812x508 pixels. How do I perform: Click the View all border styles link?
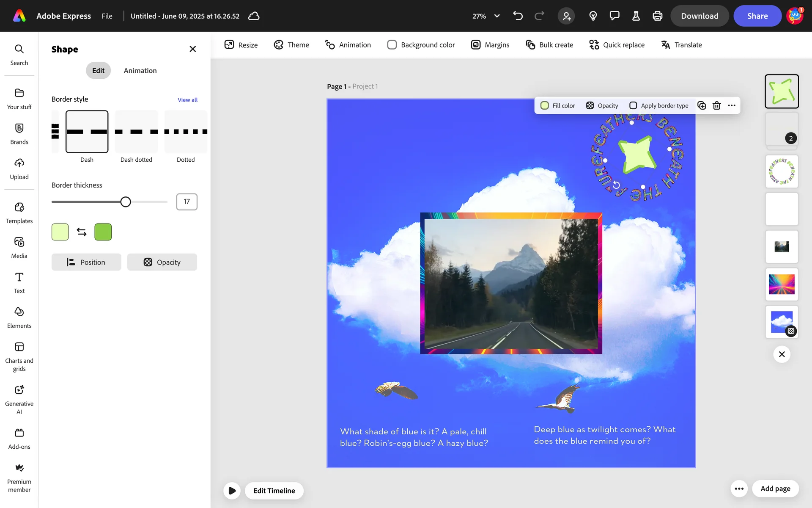tap(187, 100)
